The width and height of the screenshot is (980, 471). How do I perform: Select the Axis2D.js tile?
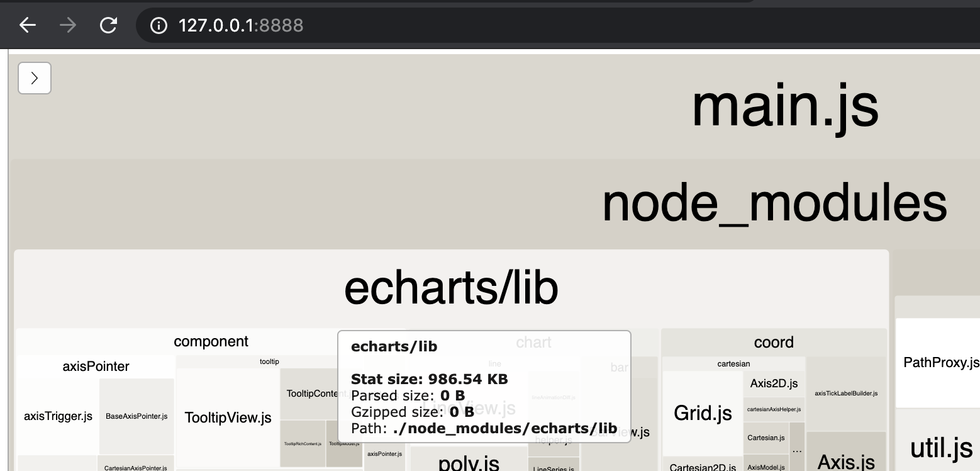point(774,383)
